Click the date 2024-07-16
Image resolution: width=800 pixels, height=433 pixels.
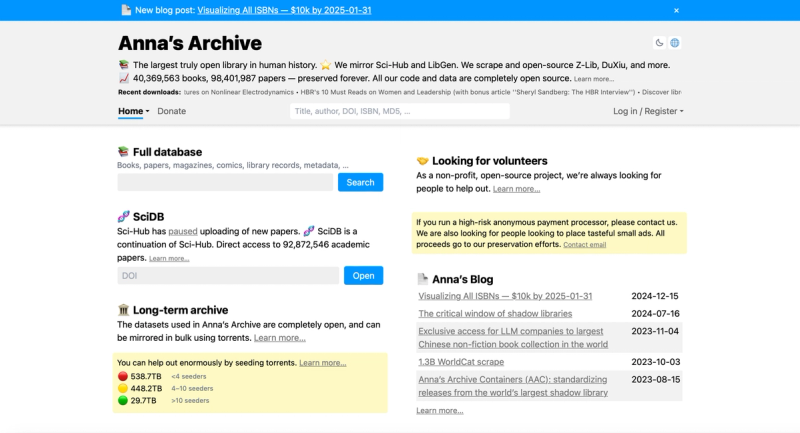coord(655,314)
